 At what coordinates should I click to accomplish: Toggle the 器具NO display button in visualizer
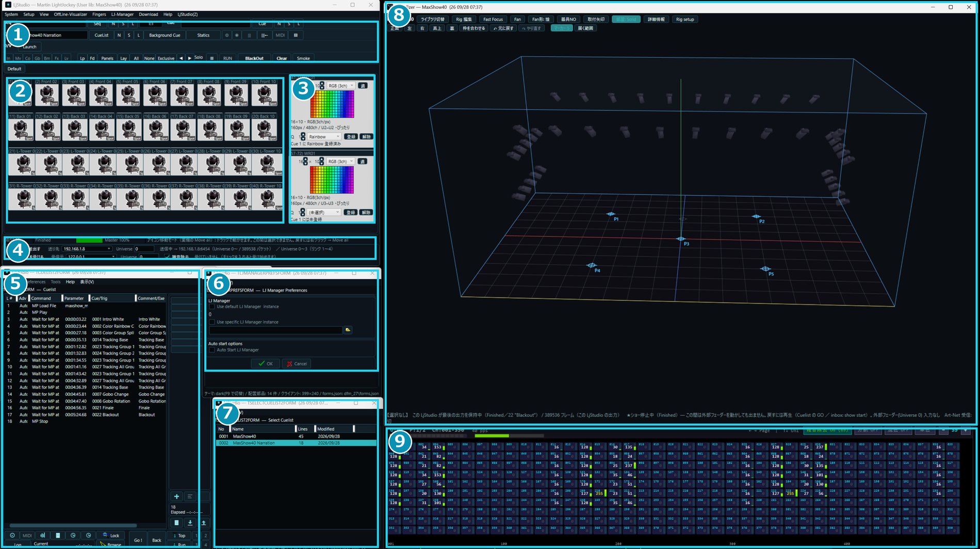(568, 19)
